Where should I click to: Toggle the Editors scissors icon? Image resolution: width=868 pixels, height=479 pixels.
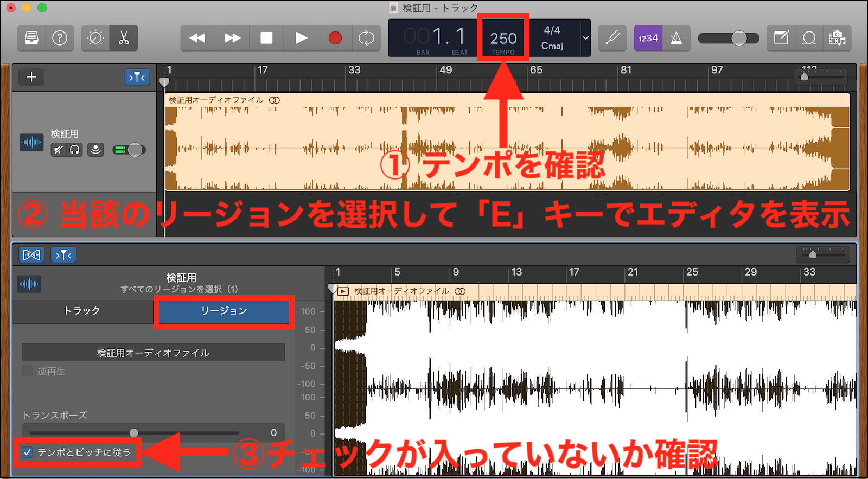124,38
